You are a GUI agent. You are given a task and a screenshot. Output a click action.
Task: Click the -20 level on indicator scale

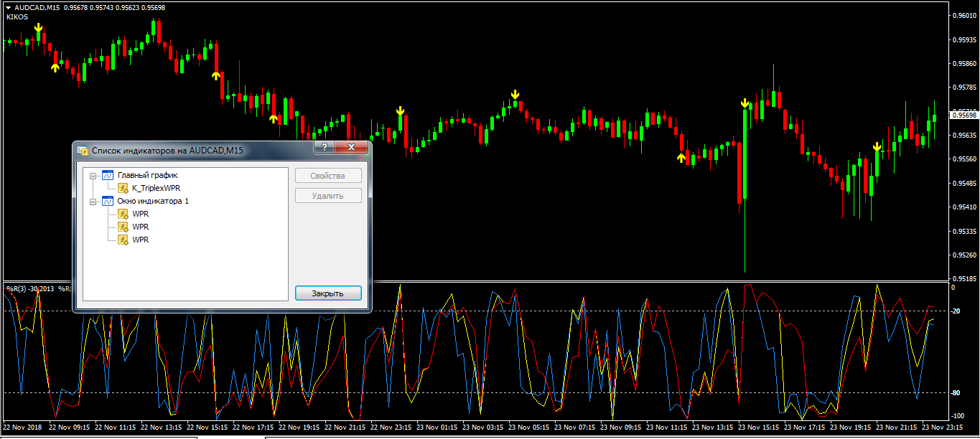tap(956, 311)
